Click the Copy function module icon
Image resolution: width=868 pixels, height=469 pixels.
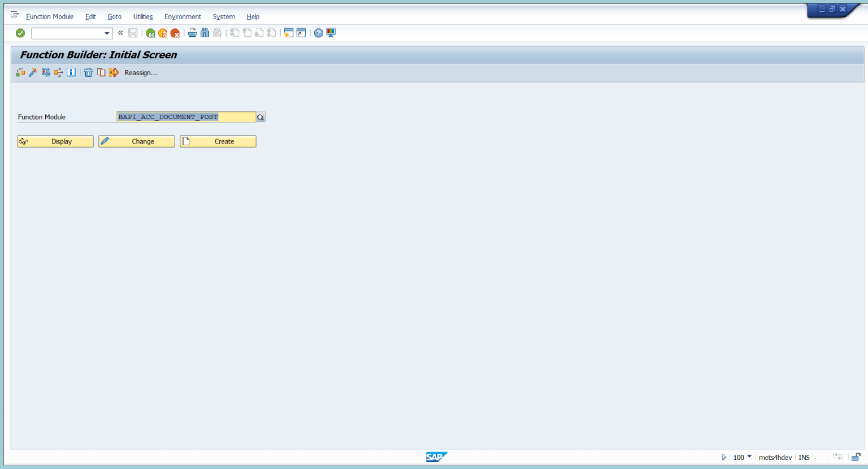(x=101, y=72)
